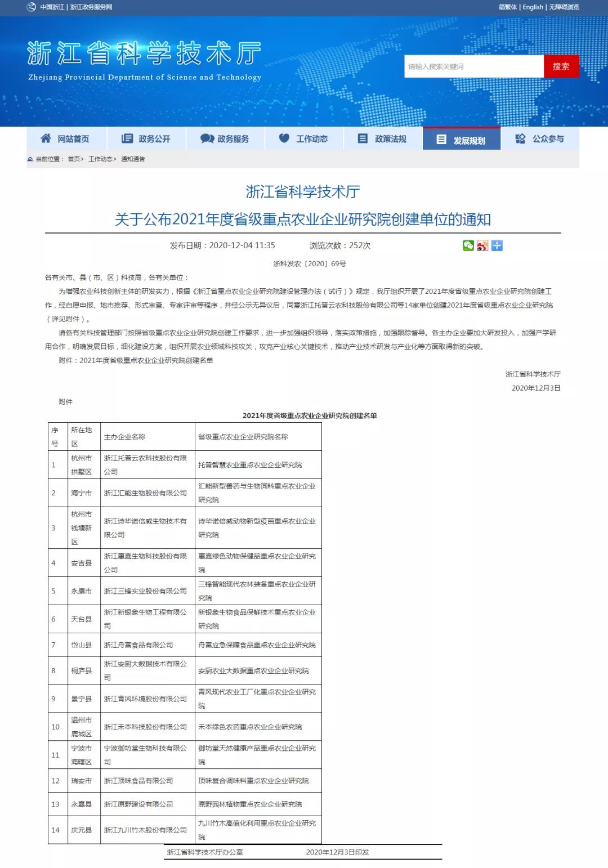Click the house icon in 网站首页 tab
Screen dimensions: 608x868
pos(46,138)
